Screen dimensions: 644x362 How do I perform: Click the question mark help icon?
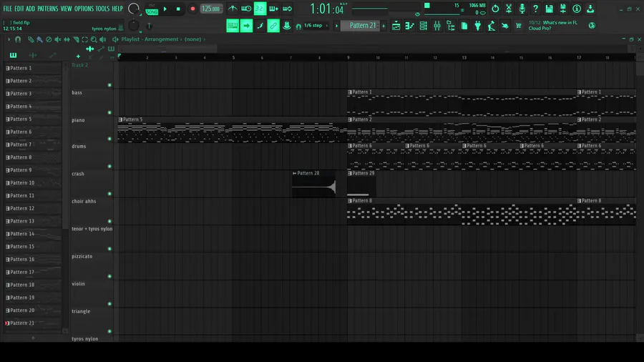coord(535,9)
